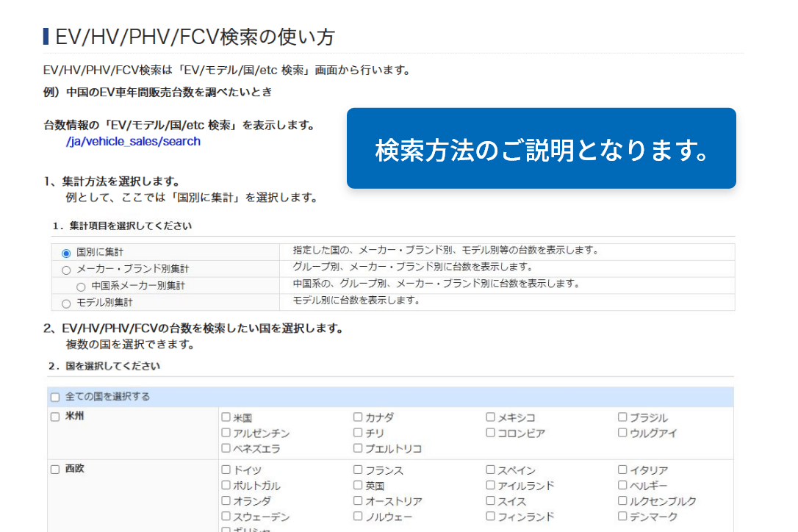
Task: Enable the ウルグアイ checkbox
Action: [622, 433]
